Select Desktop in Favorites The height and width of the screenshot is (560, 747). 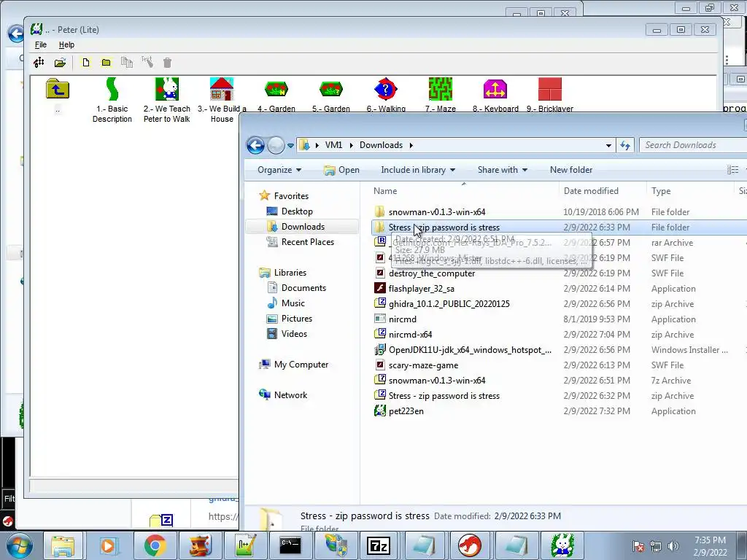pyautogui.click(x=297, y=211)
